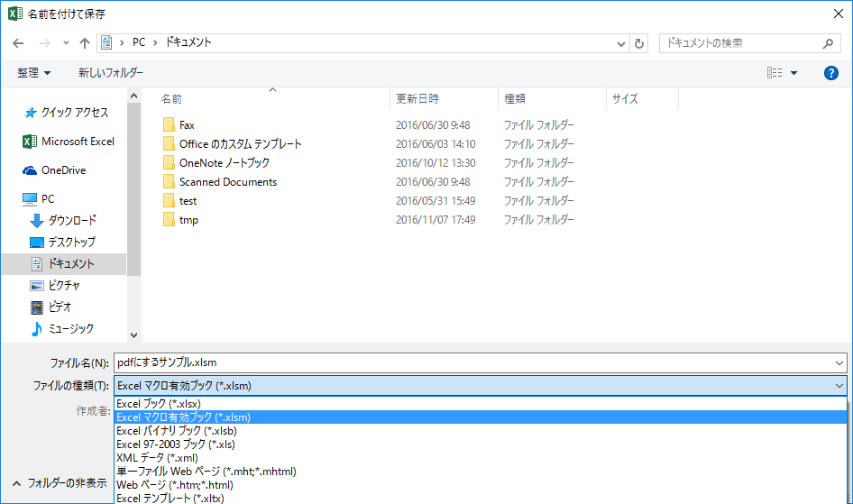
Task: Choose Excel マクロ有効ブック (*.xlsm) list option
Action: coord(481,417)
